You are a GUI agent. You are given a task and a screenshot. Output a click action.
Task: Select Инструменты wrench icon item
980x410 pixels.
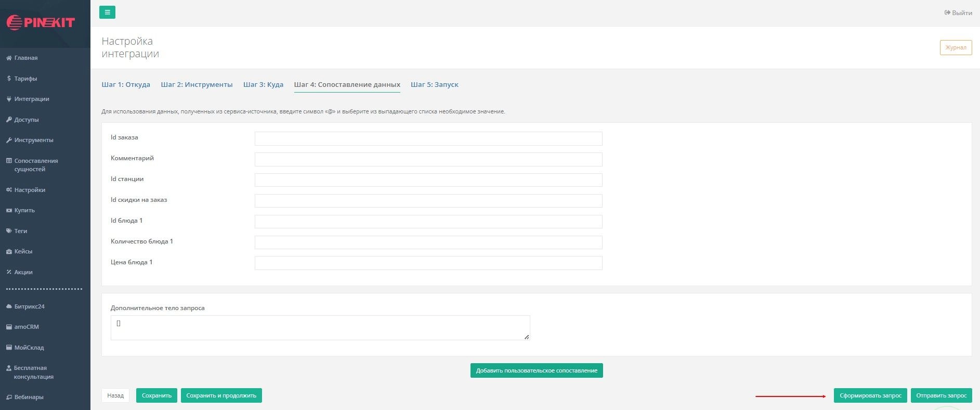click(9, 140)
